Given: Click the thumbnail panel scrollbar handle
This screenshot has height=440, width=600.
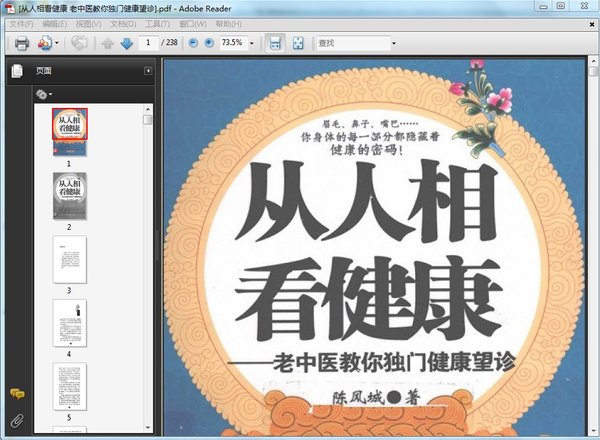Looking at the screenshot, I should click(x=148, y=120).
